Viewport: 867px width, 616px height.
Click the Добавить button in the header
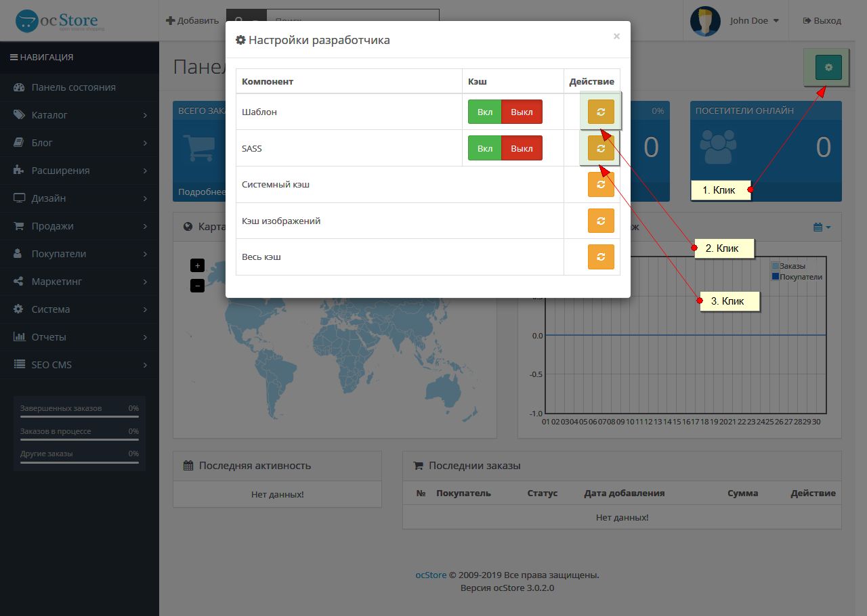(192, 21)
